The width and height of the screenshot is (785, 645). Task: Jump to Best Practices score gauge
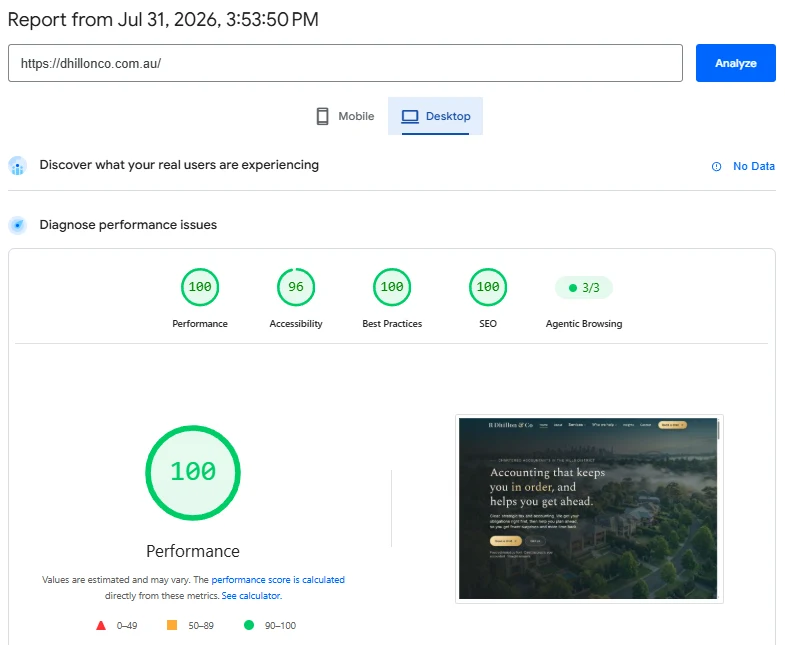[392, 287]
